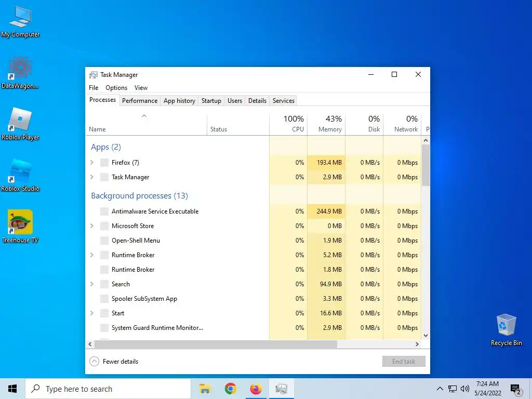Sort by the Status column header

238,124
